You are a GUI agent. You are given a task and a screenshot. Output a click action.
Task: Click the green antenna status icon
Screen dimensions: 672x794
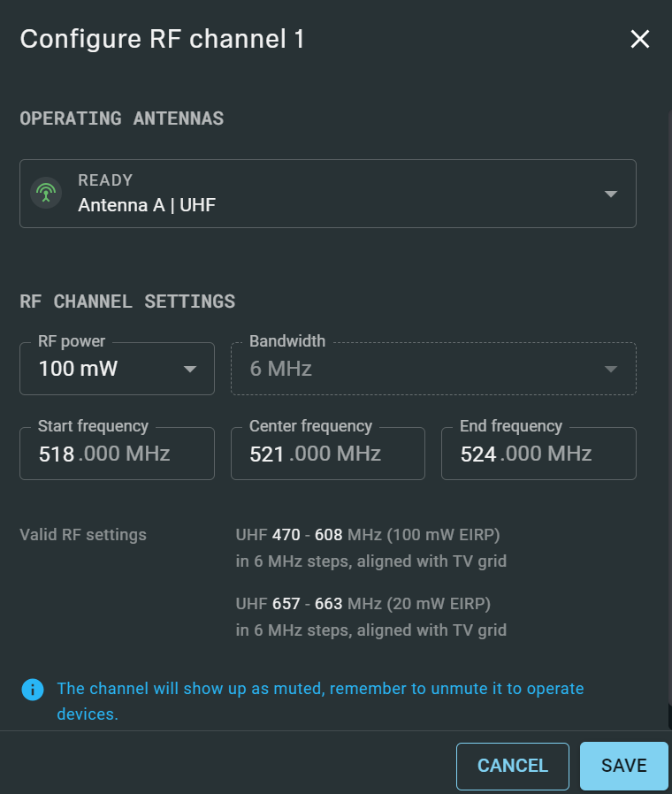[x=46, y=193]
